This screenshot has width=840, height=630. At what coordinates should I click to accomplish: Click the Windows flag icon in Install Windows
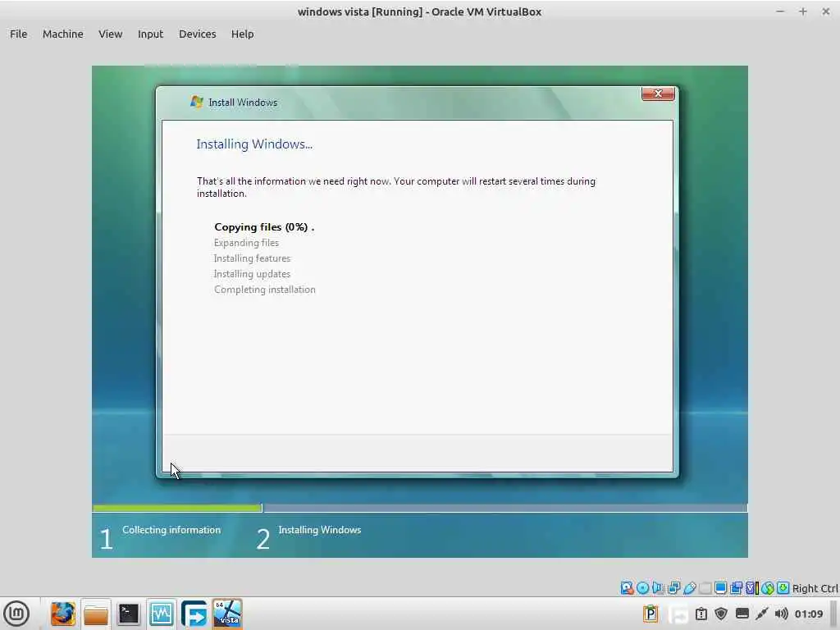[x=197, y=102]
